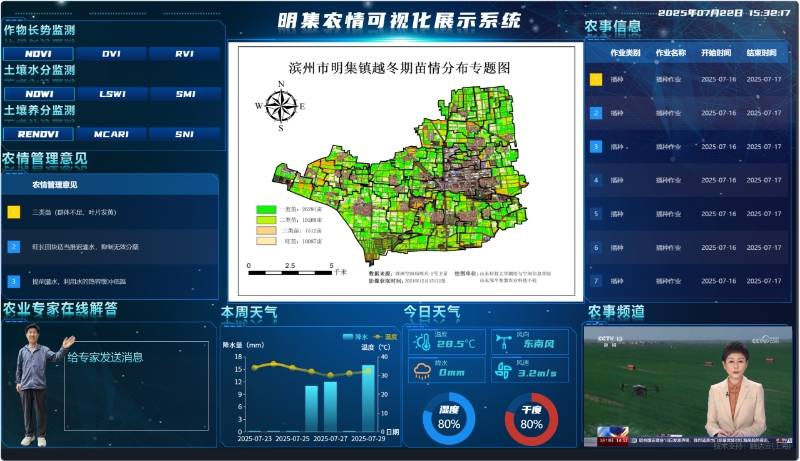The image size is (800, 461).
Task: Click the 开始时间 column header
Action: (716, 52)
